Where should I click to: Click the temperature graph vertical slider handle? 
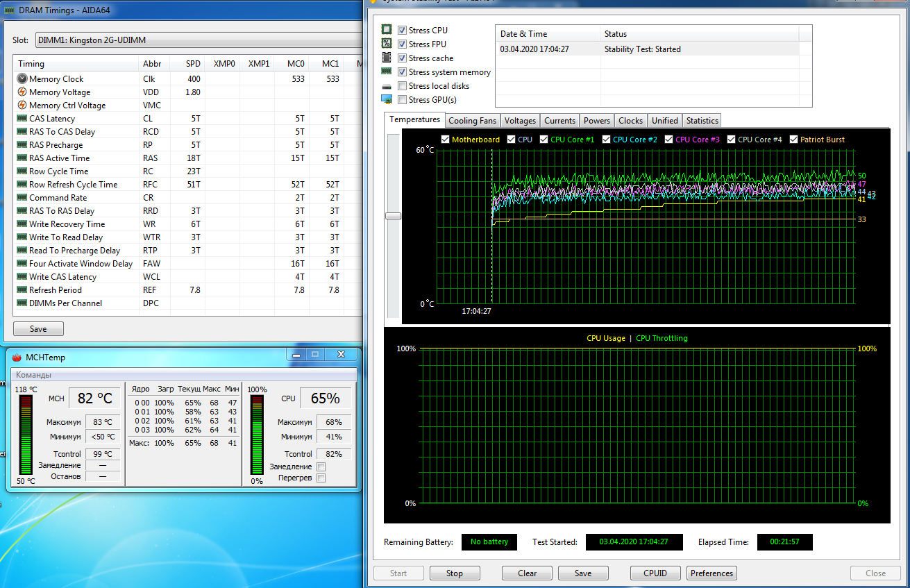[x=393, y=216]
